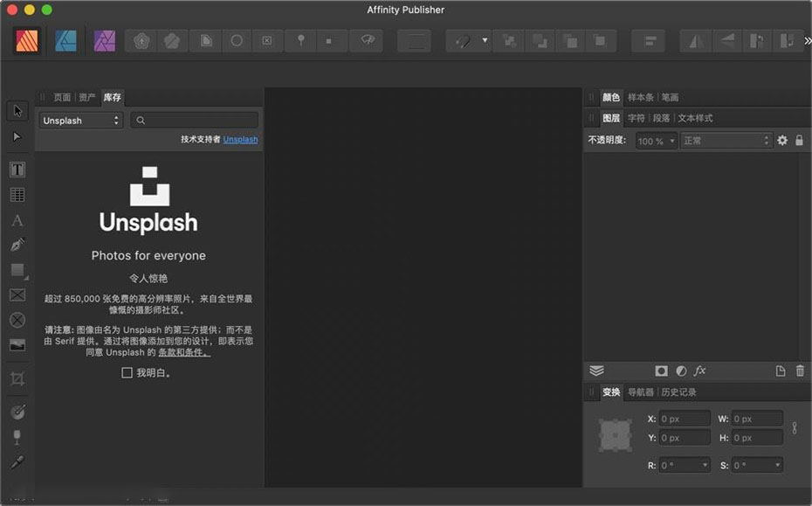812x506 pixels.
Task: Select the 图层 tab
Action: pyautogui.click(x=611, y=118)
